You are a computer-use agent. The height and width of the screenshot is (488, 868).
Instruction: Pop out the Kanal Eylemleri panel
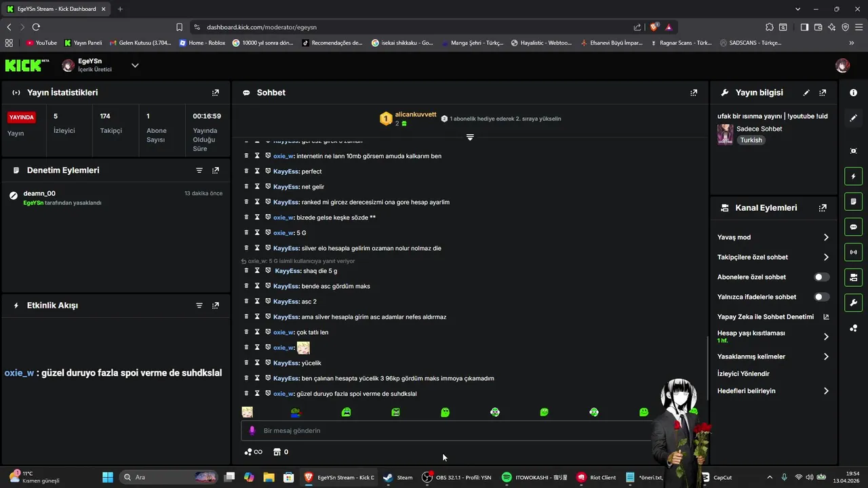tap(823, 208)
